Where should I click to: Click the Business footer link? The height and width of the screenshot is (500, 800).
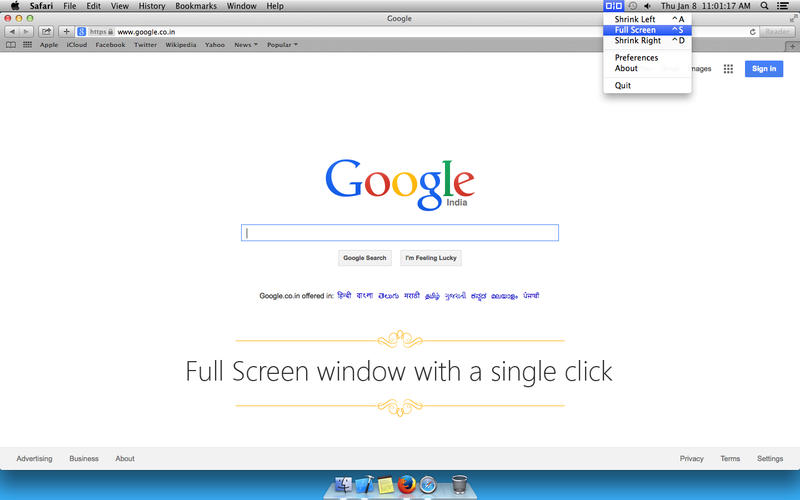tap(84, 459)
